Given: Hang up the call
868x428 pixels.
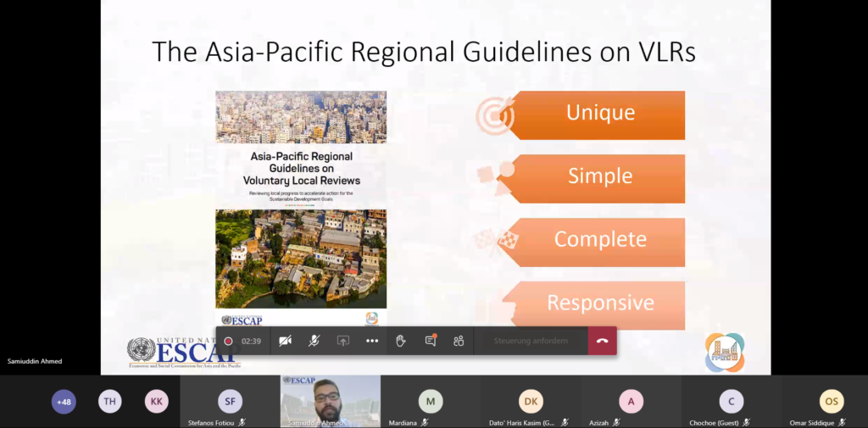Looking at the screenshot, I should tap(602, 341).
